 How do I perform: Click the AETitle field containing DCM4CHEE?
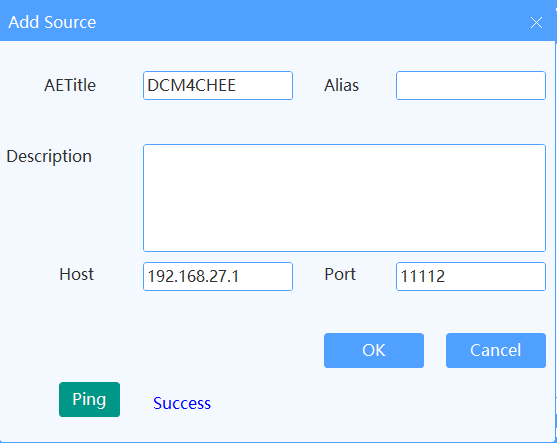pos(218,86)
